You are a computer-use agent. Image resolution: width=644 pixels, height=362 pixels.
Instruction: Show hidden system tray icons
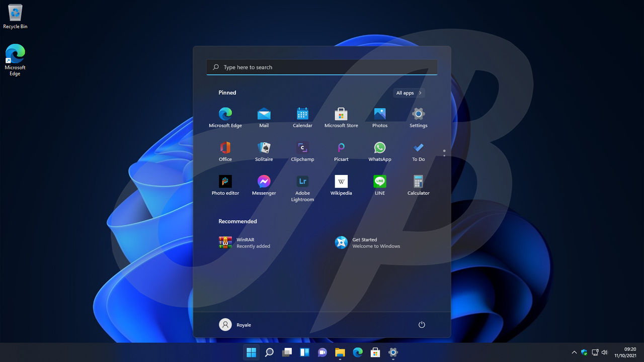coord(574,352)
